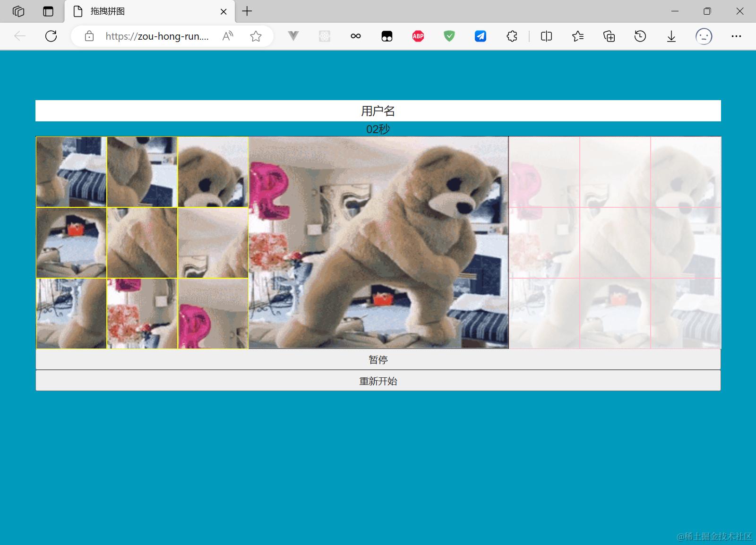Viewport: 756px width, 545px height.
Task: Click the full bear reference image
Action: 378,243
